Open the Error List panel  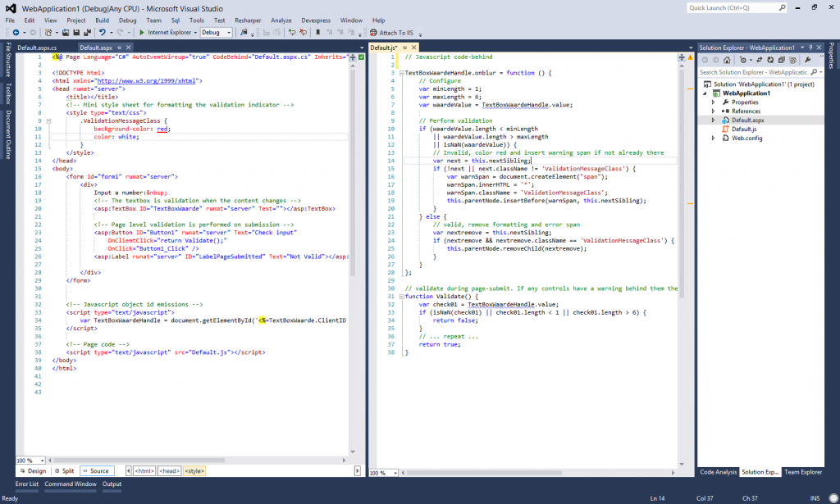click(27, 484)
